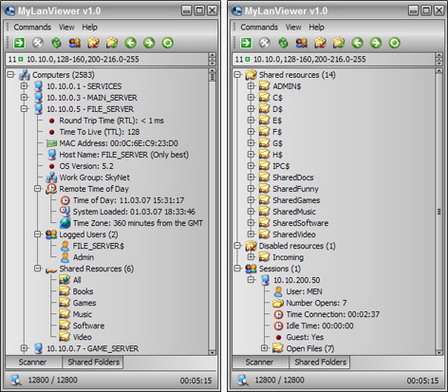Screen dimensions: 448x392
Task: Expand the 10.10.0.7 - GAME_SERVER node
Action: click(x=24, y=348)
